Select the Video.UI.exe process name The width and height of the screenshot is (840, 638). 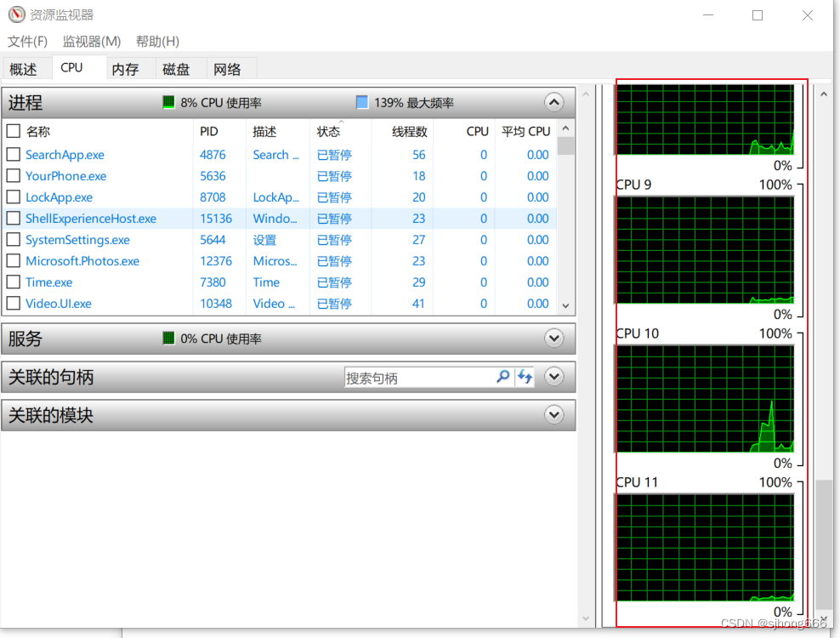59,304
